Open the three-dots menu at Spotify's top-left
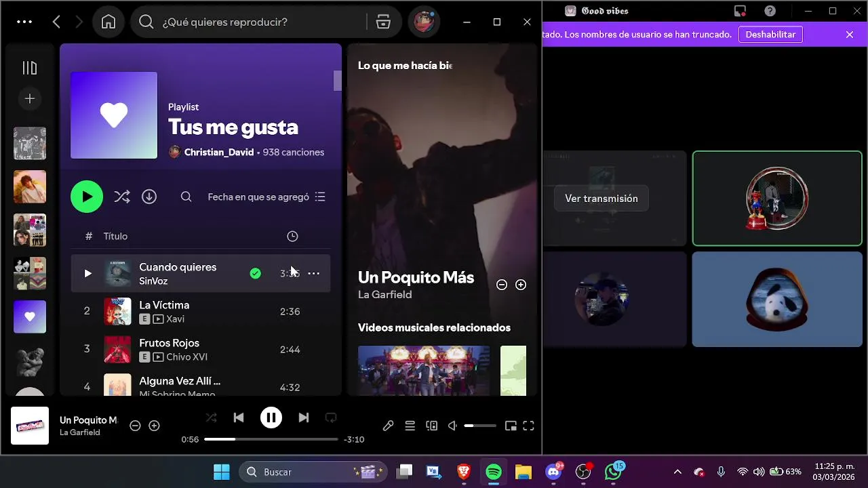This screenshot has width=868, height=488. [x=24, y=22]
